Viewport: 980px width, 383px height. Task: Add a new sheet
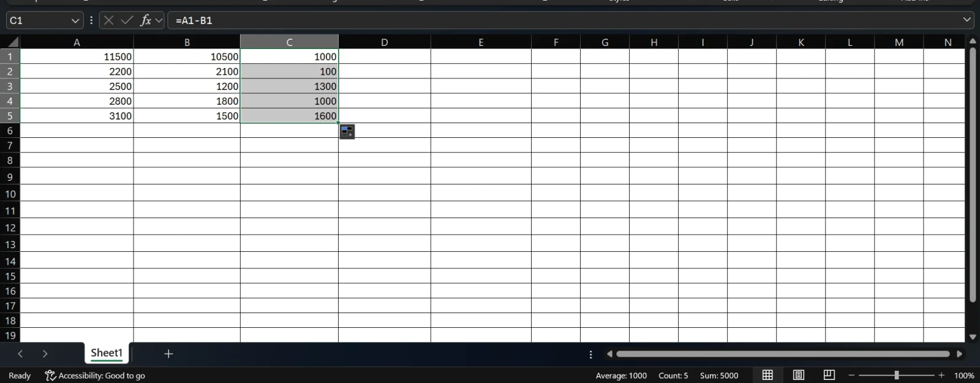[x=168, y=354]
